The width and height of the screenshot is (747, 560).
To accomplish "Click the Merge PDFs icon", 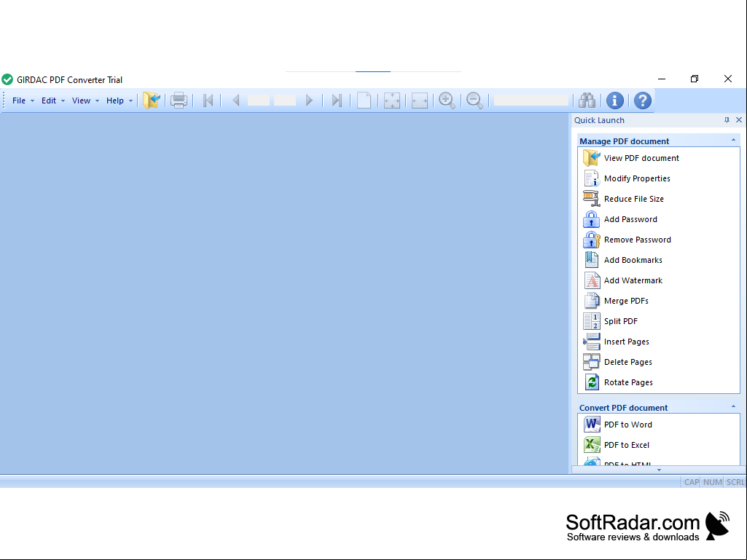I will tap(591, 301).
